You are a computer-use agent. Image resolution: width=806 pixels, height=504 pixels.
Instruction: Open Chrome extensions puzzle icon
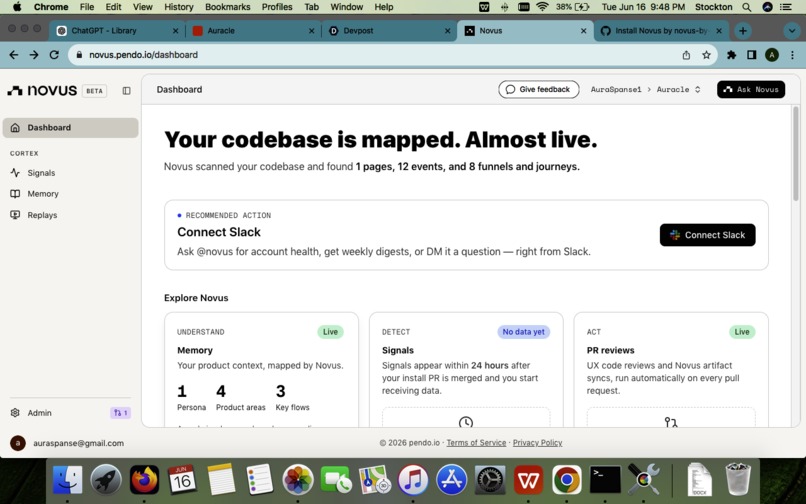(731, 55)
